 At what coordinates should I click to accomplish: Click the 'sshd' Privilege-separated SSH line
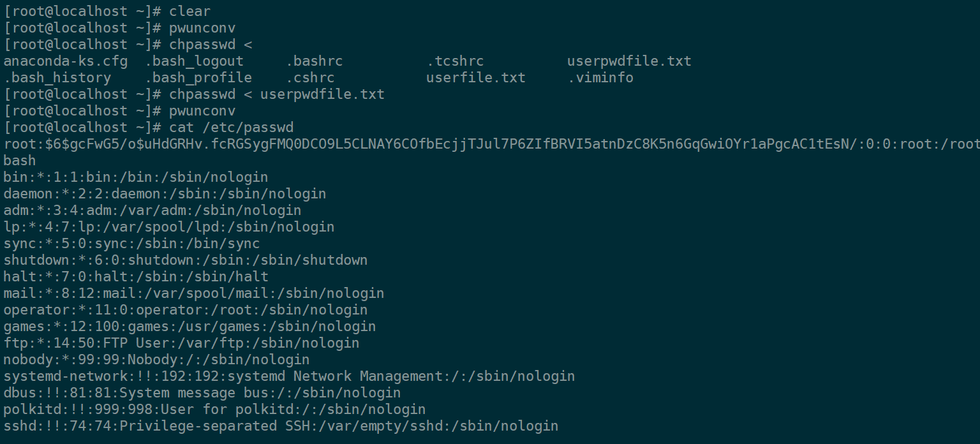pos(281,426)
